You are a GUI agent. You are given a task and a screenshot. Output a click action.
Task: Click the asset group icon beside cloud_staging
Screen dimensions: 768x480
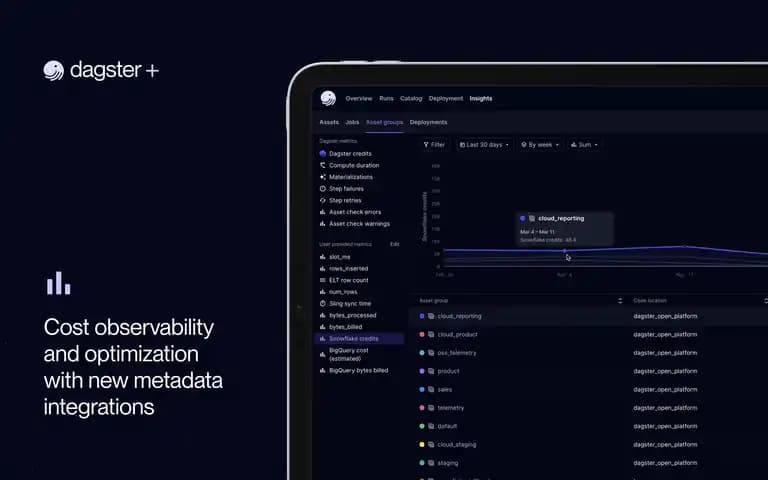431,445
